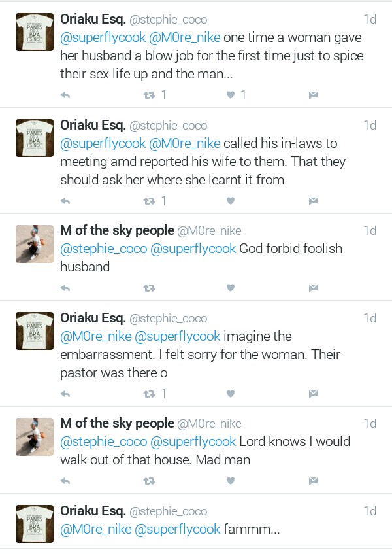Favorite the "God forbid foolish husband" tweet
Screen dimensions: 392x554
click(230, 288)
